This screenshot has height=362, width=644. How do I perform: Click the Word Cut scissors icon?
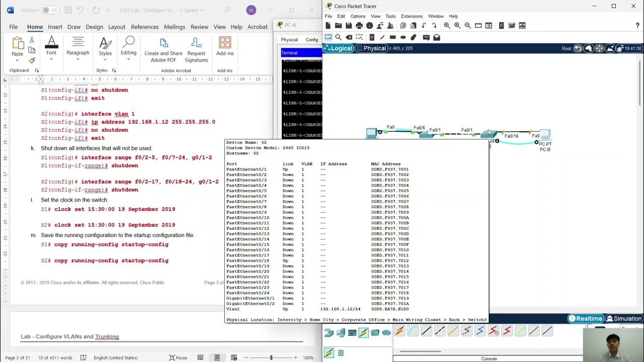pos(32,40)
